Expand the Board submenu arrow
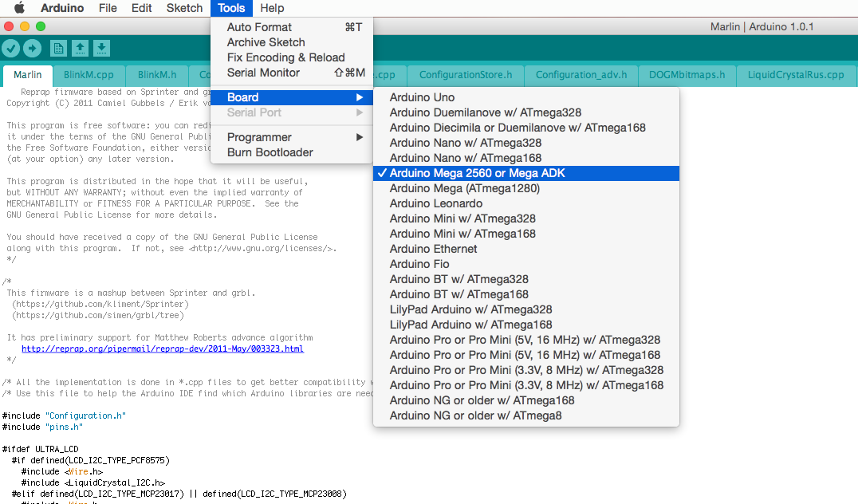858x504 pixels. (360, 97)
